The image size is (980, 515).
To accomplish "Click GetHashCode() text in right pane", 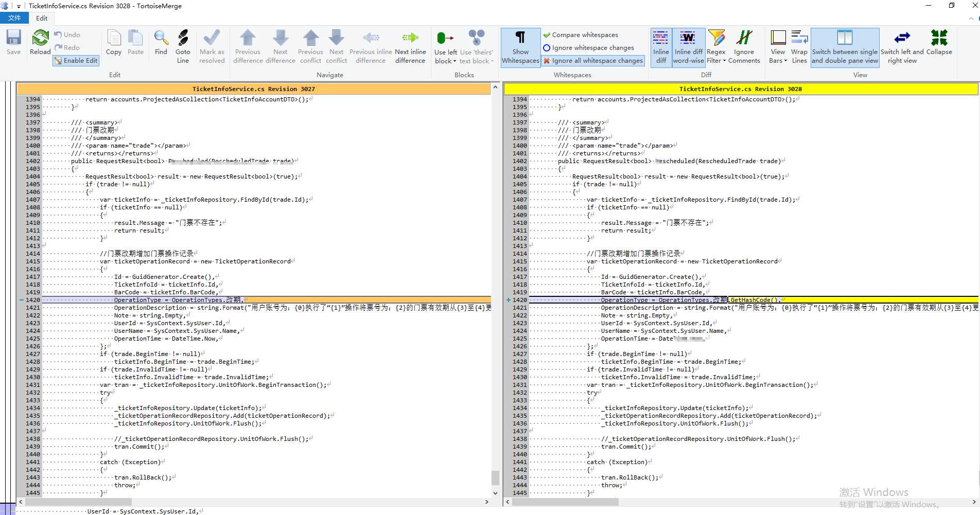I will point(755,300).
